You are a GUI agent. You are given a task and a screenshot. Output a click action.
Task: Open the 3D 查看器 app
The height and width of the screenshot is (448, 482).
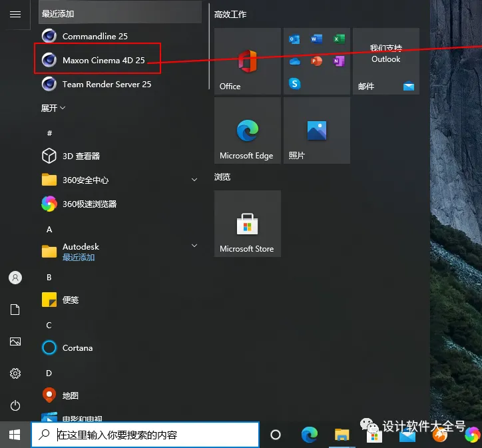[120, 156]
